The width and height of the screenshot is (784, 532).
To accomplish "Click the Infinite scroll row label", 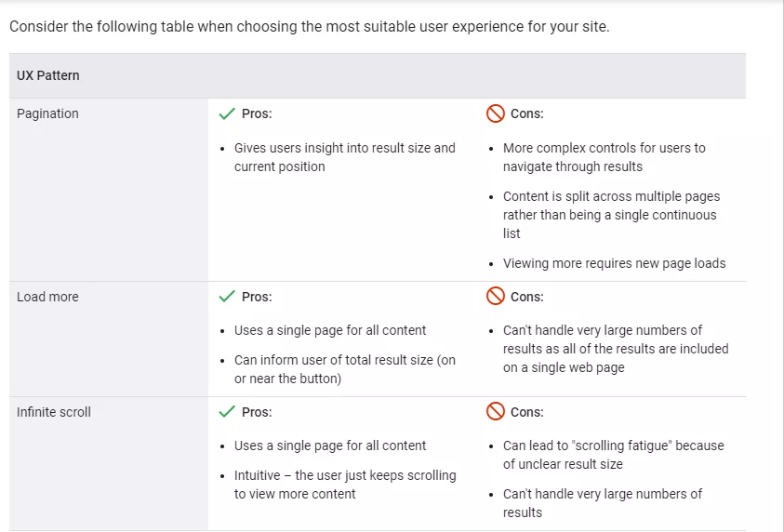I will (x=54, y=412).
